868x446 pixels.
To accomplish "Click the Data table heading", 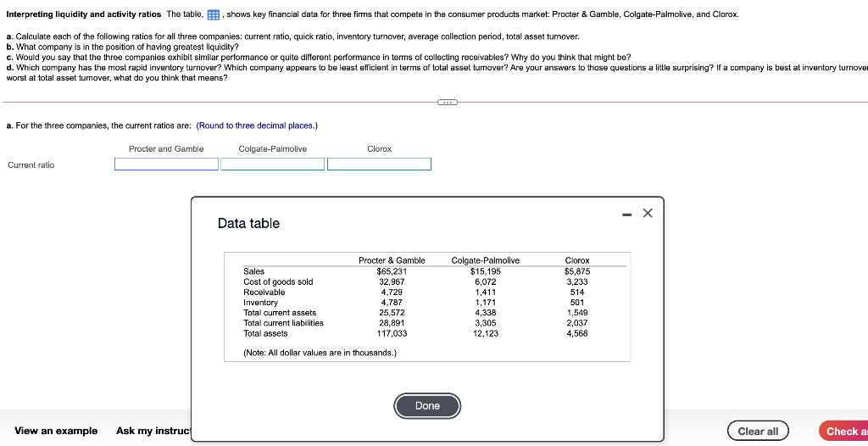I will [x=248, y=223].
